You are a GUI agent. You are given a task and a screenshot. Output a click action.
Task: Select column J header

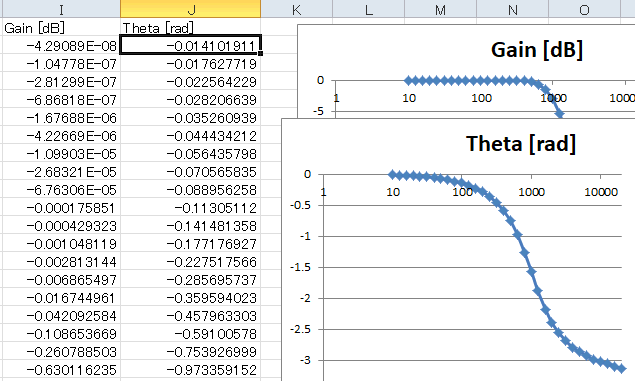[x=191, y=9]
